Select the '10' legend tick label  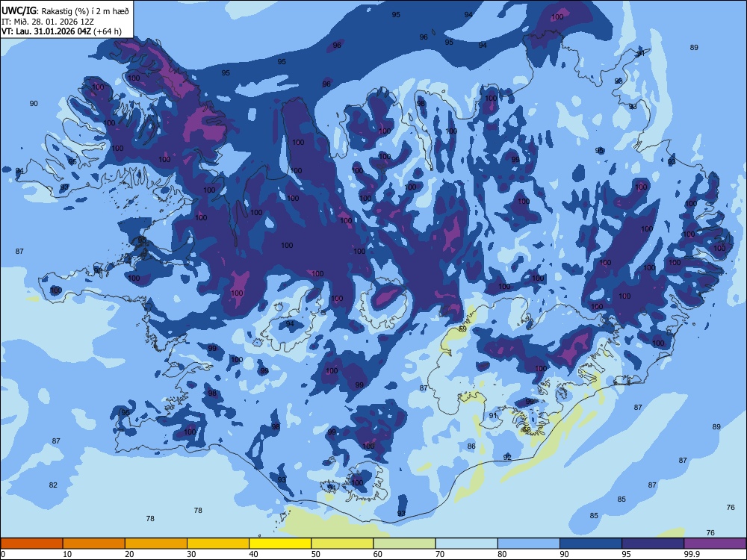pos(67,554)
